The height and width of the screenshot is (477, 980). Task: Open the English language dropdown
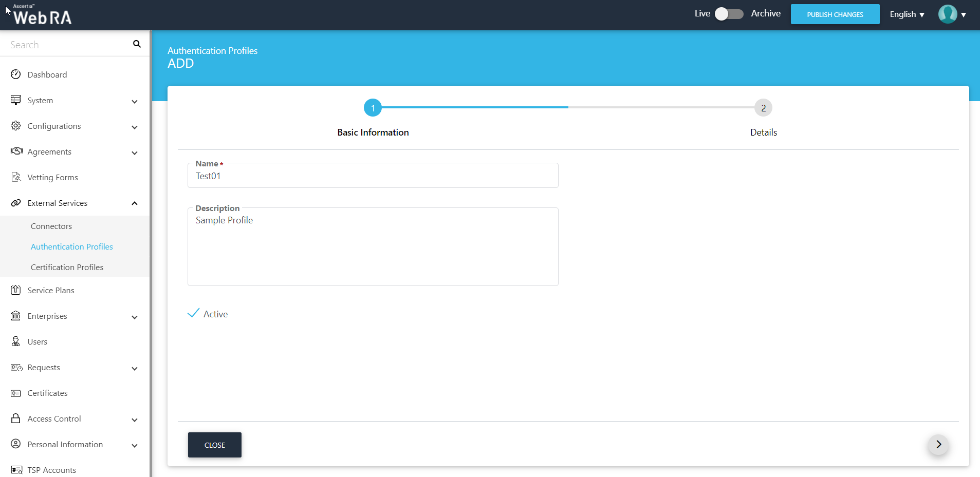[907, 14]
